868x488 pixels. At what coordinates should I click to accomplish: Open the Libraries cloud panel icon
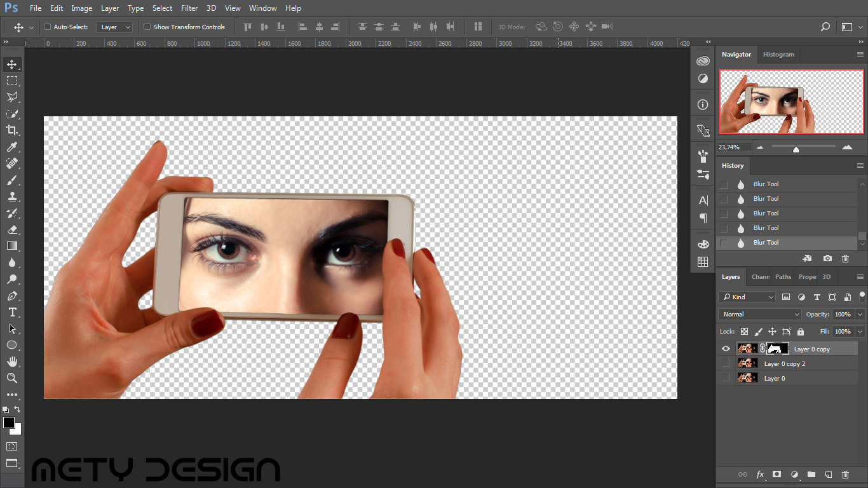(703, 61)
